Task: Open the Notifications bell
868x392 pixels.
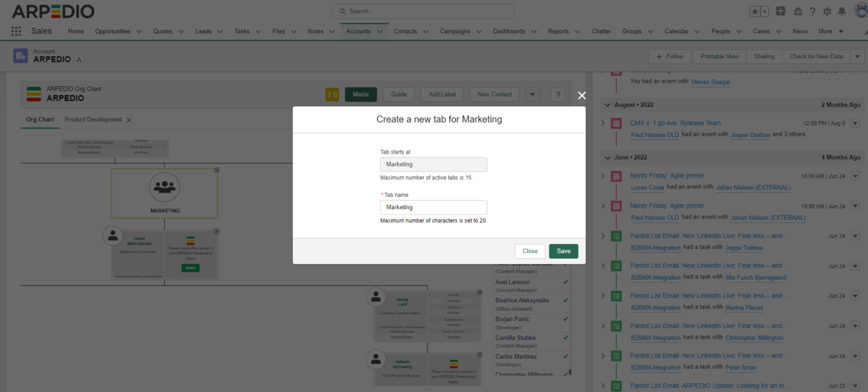Action: (842, 11)
